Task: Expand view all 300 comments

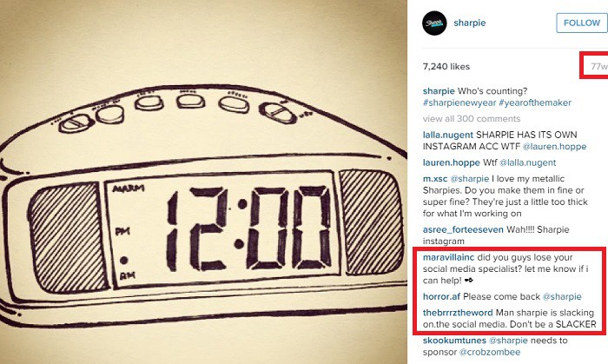Action: [x=472, y=119]
